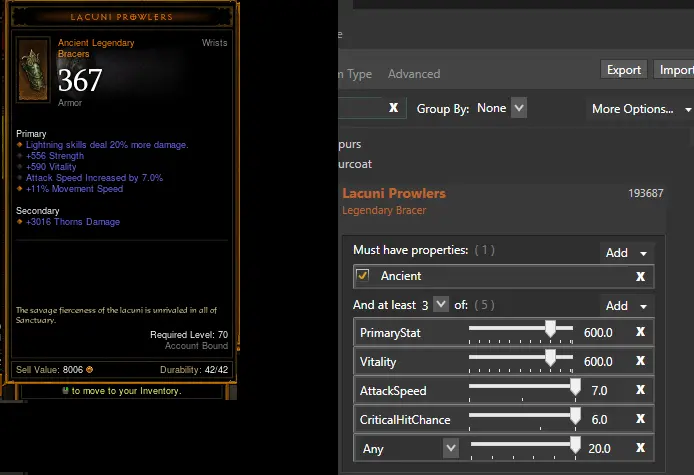
Task: Open the Any property type dropdown
Action: (x=451, y=448)
